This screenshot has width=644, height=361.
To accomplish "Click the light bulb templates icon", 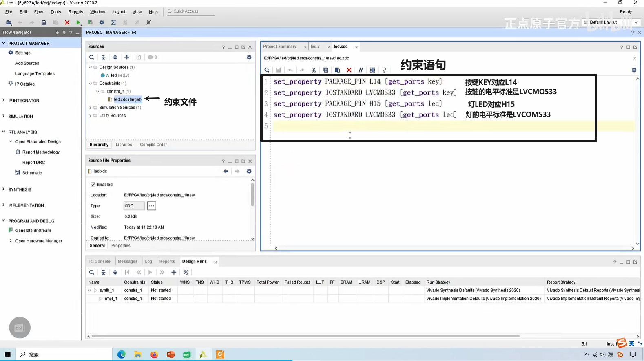I will [384, 70].
